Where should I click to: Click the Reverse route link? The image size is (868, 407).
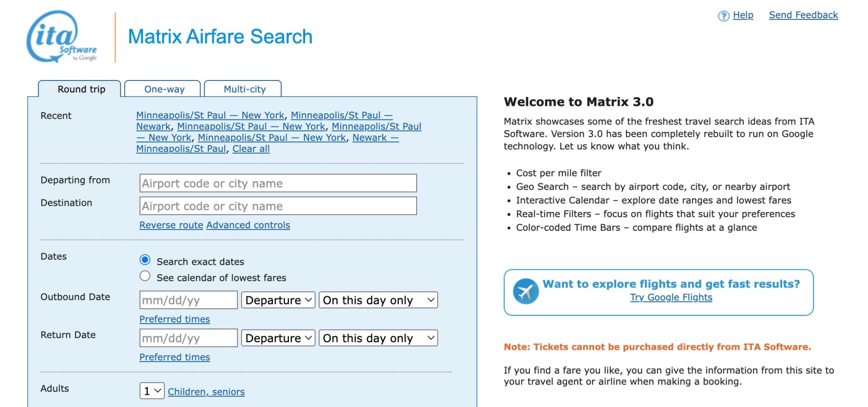coord(171,225)
